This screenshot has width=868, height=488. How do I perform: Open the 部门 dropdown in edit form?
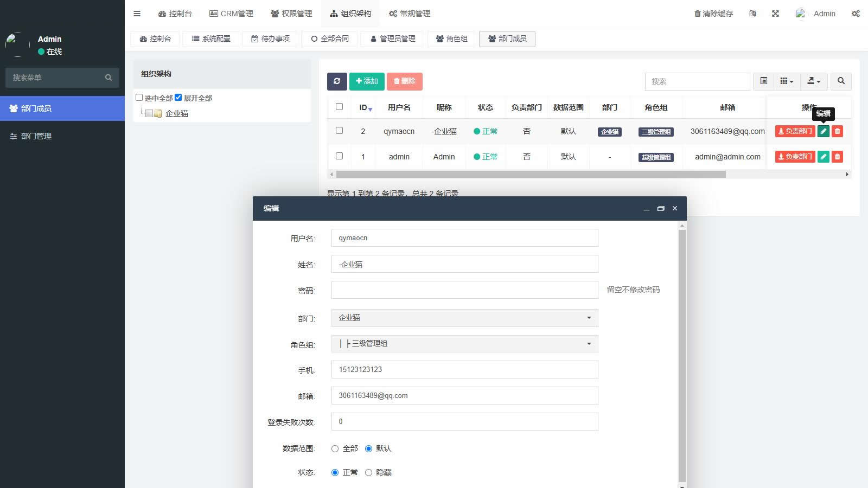(464, 318)
